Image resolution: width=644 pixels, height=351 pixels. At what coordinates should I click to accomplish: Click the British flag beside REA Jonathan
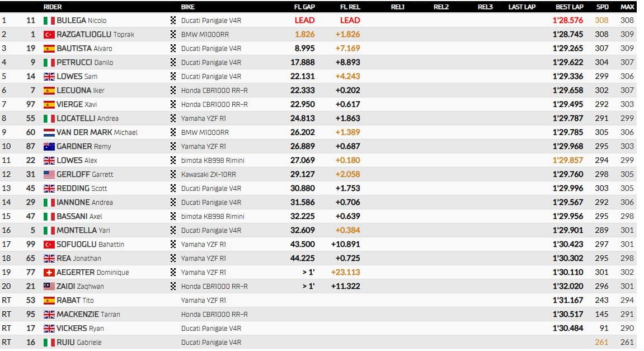49,259
